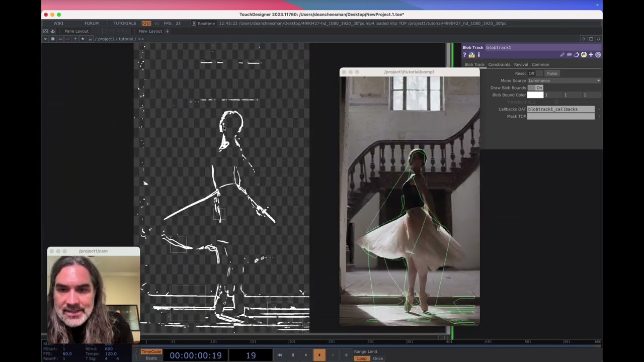The height and width of the screenshot is (362, 644).
Task: Pause the timeline playback
Action: 292,355
